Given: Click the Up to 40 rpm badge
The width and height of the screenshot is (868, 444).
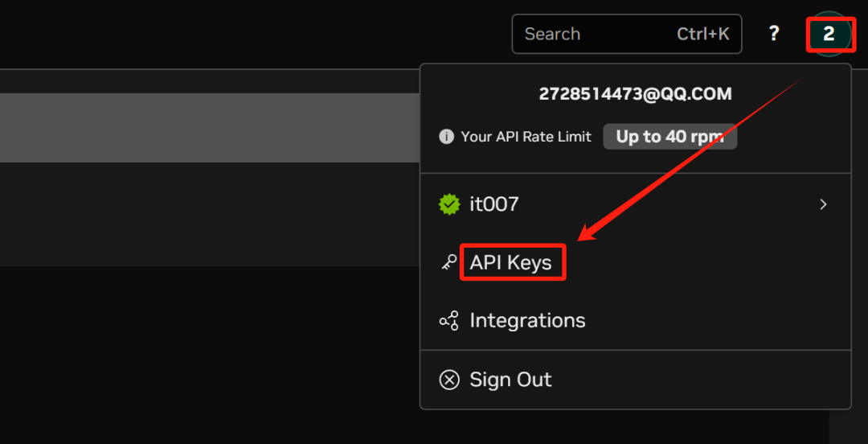Looking at the screenshot, I should 669,137.
